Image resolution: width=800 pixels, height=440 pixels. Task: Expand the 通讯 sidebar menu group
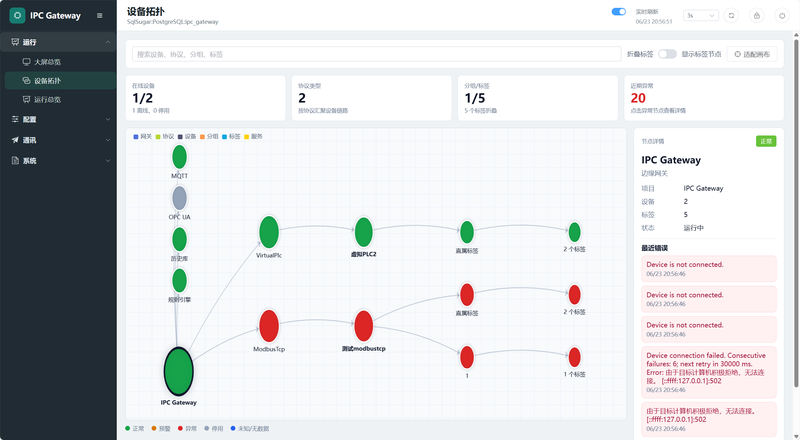coord(58,140)
